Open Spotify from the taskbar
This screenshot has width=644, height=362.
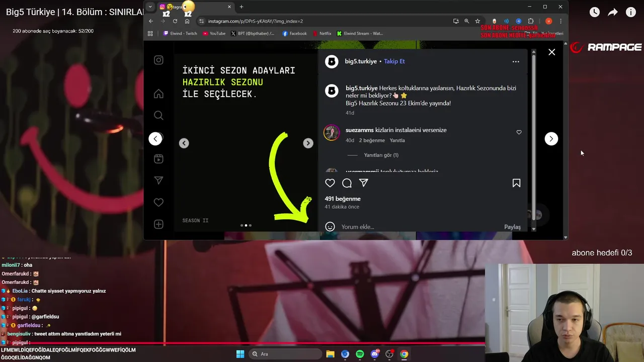[360, 354]
